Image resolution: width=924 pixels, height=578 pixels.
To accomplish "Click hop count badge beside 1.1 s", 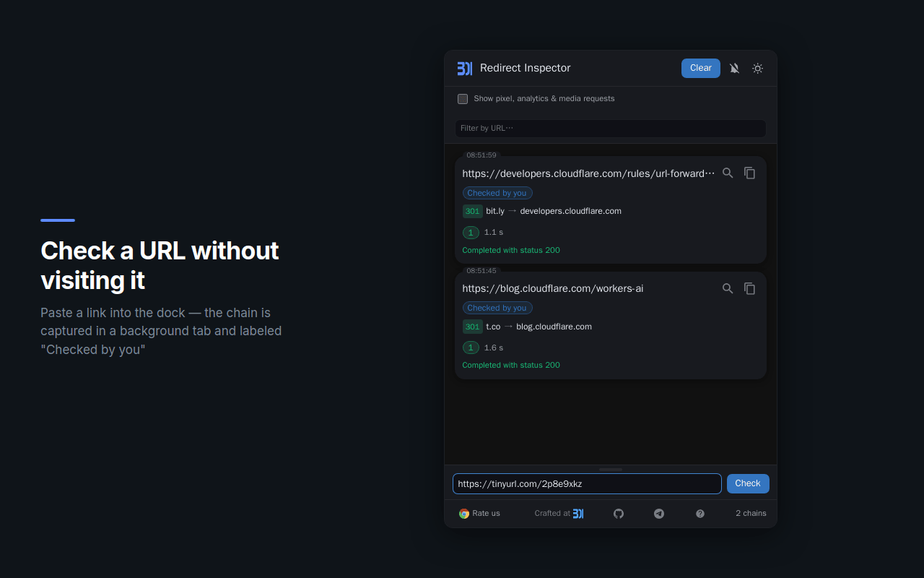I will (x=471, y=233).
